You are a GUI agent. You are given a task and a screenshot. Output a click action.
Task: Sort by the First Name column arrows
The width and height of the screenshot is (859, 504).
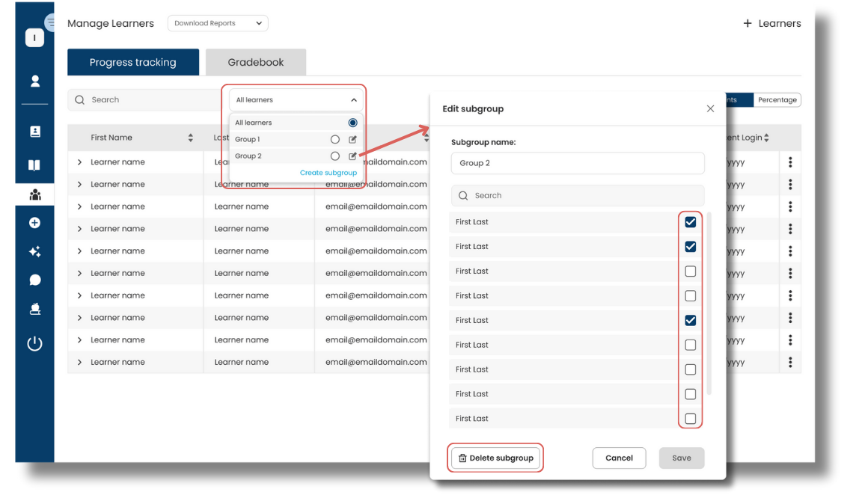point(190,138)
